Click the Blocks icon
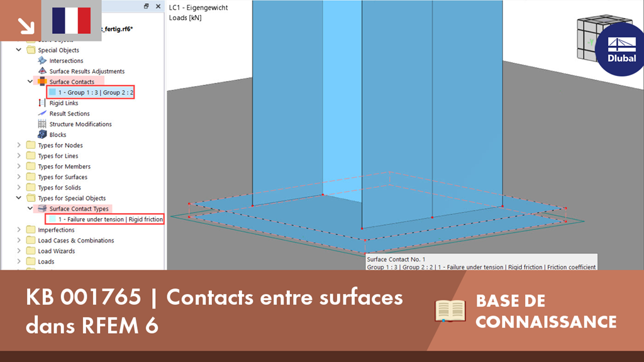 coord(42,134)
